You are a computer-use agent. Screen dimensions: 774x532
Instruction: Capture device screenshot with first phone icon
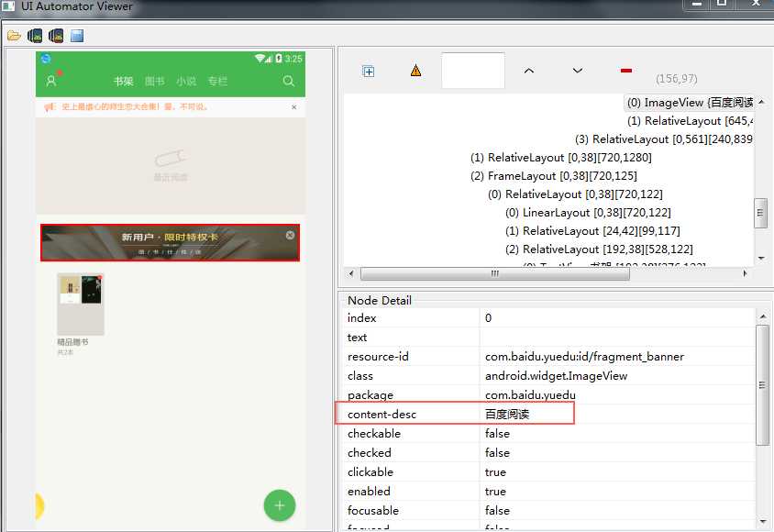35,36
